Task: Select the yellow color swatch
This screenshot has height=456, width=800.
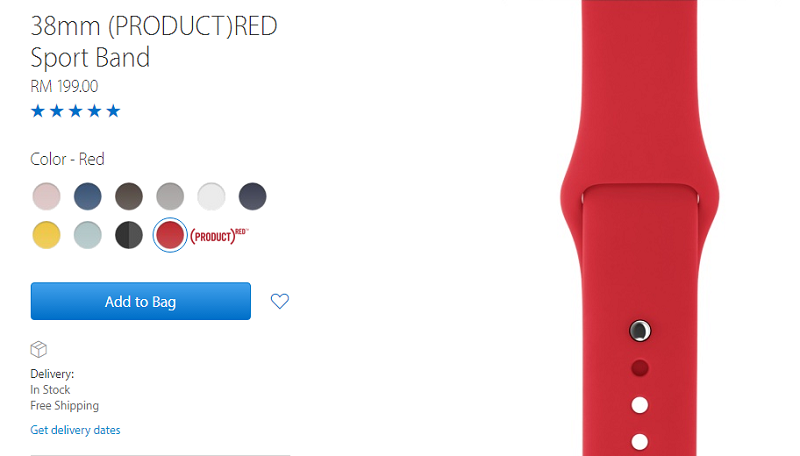Action: click(x=46, y=235)
